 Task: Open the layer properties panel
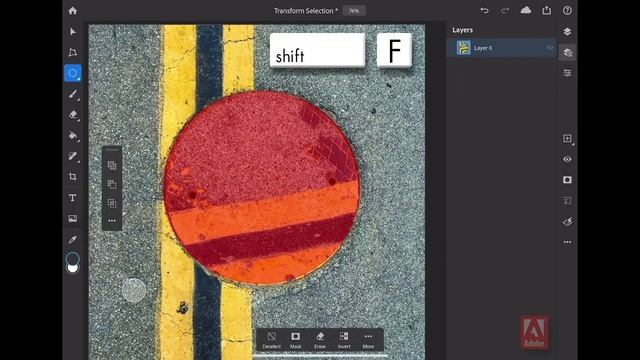pos(567,73)
